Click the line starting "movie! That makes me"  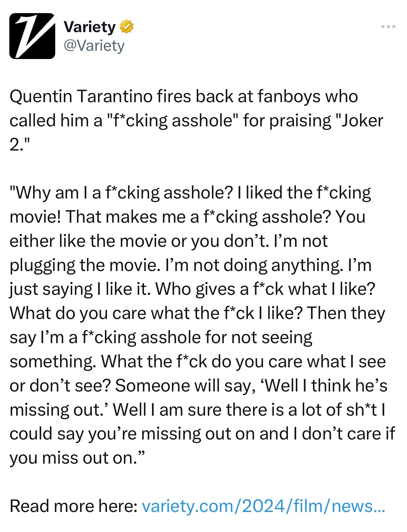coord(187,217)
